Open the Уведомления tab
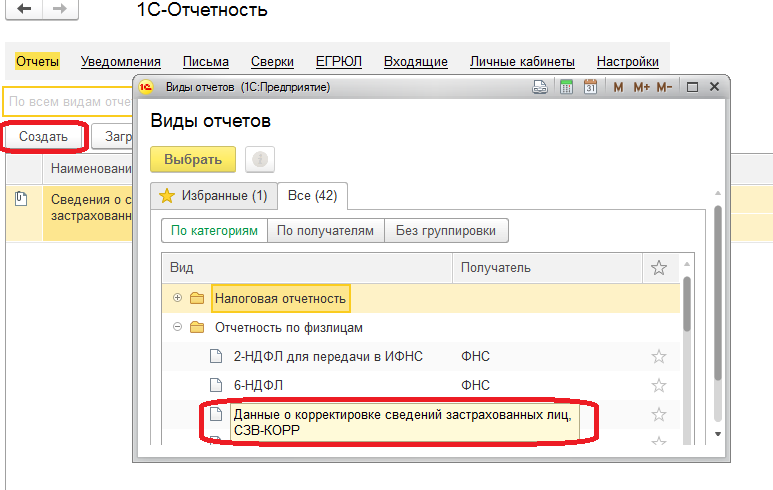This screenshot has width=773, height=490. tap(121, 62)
